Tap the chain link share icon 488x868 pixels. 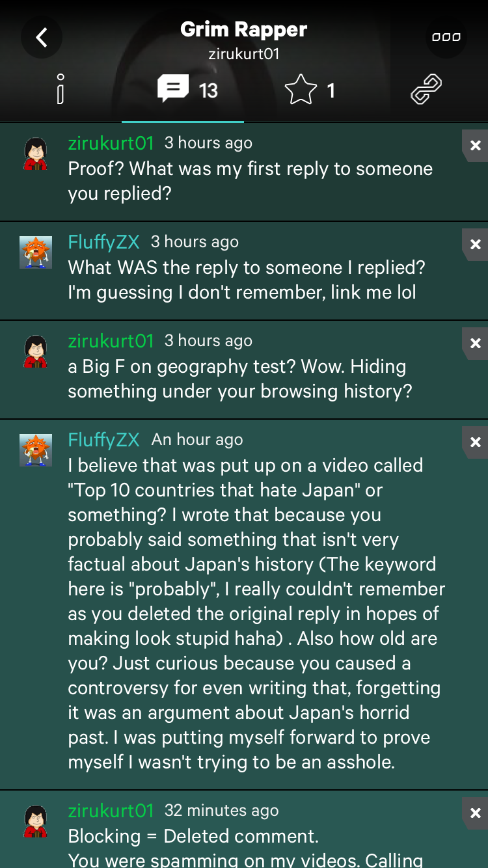(x=426, y=89)
